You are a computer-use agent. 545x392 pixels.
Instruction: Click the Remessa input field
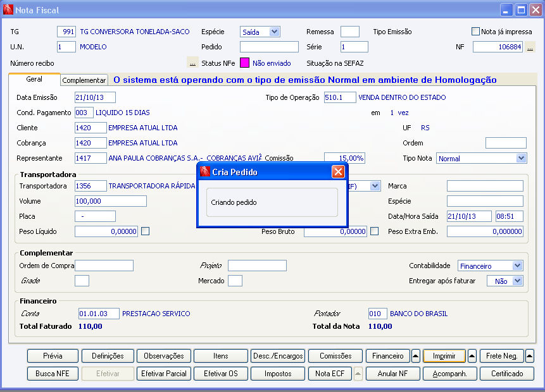[x=349, y=32]
